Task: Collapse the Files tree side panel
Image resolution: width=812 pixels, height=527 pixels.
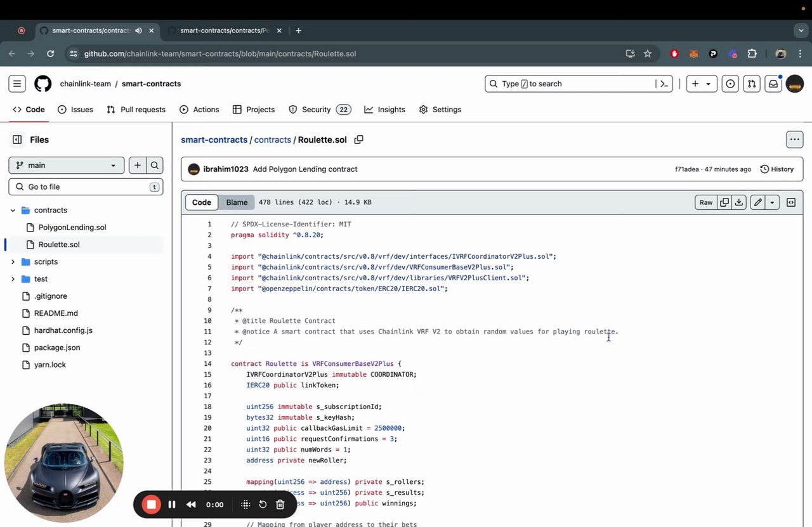Action: (x=17, y=140)
